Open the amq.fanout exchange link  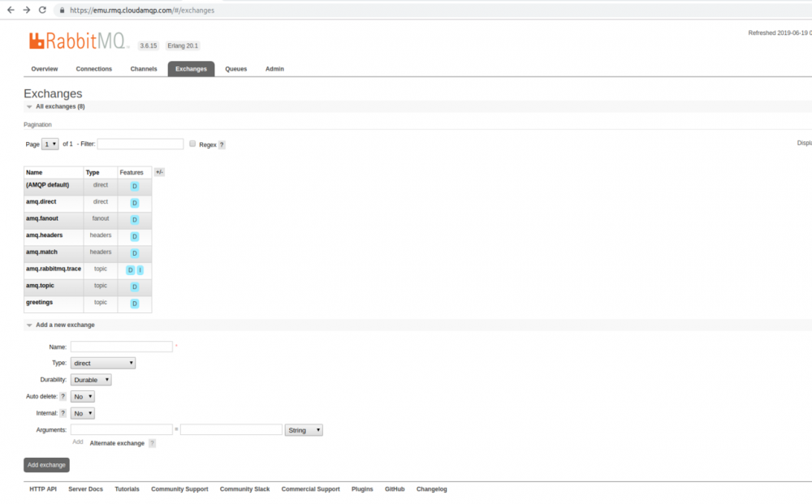click(x=41, y=219)
